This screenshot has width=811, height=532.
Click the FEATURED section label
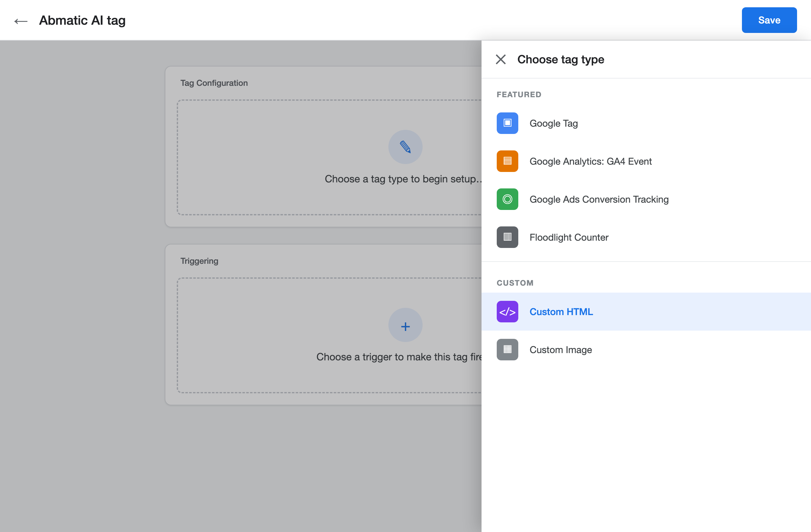tap(519, 94)
